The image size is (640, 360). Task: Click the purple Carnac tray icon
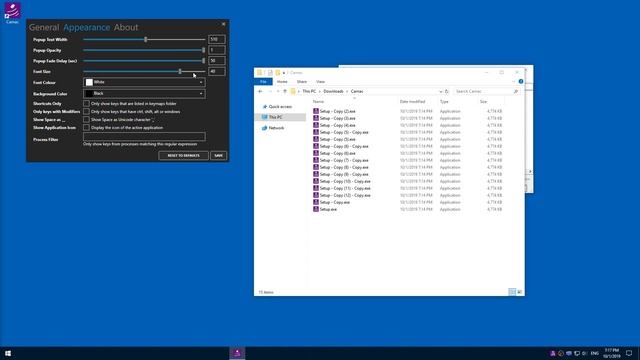click(x=553, y=353)
